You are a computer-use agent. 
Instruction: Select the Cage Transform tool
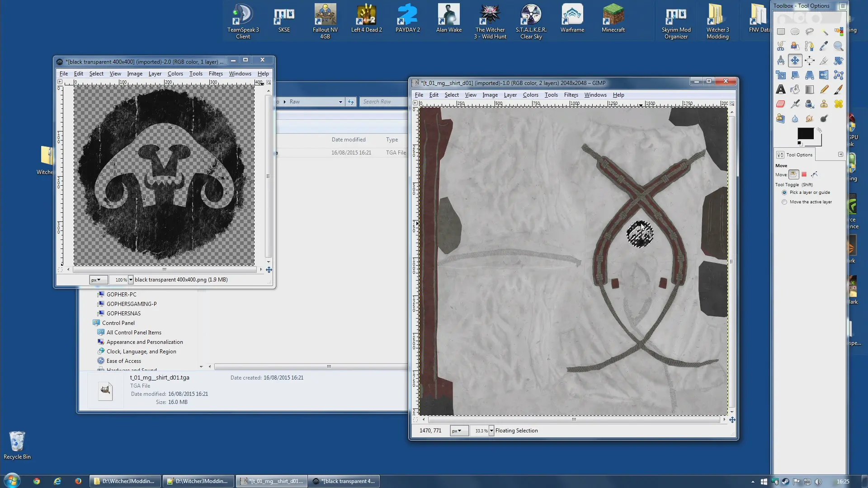click(839, 75)
